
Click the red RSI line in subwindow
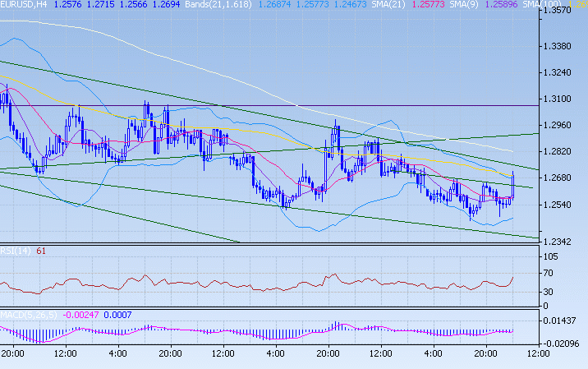coord(246,285)
